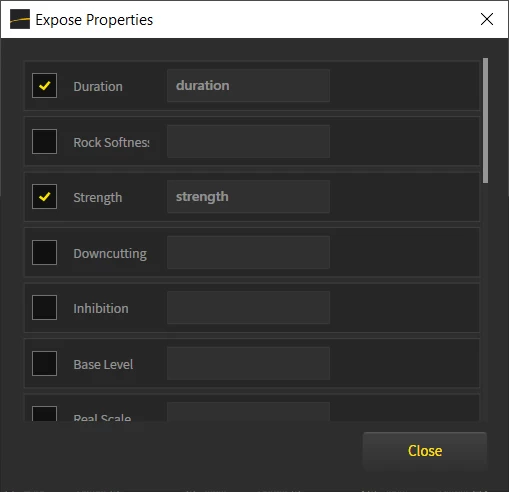Viewport: 509px width, 492px height.
Task: Focus the Downcutting name field
Action: point(248,252)
